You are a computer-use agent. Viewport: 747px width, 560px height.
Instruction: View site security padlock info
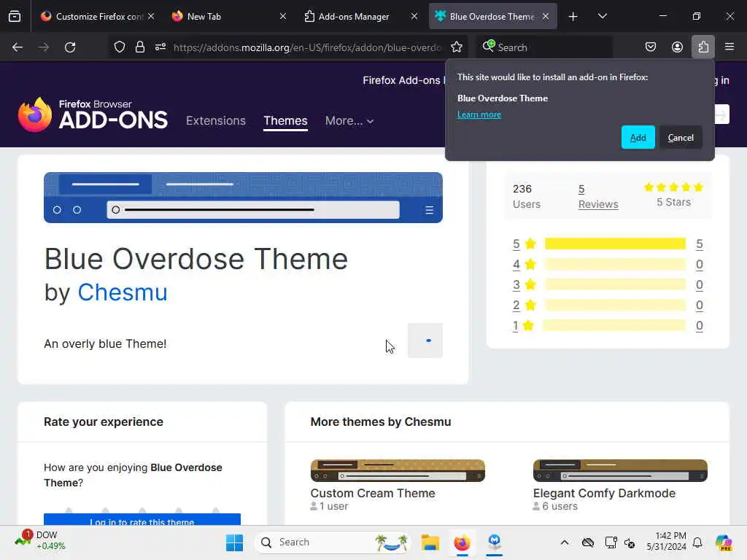139,47
